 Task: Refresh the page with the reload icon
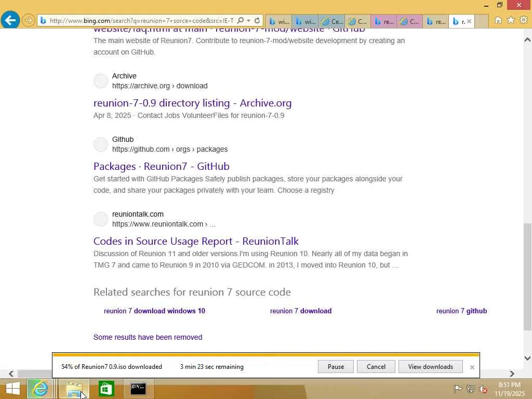tap(257, 21)
